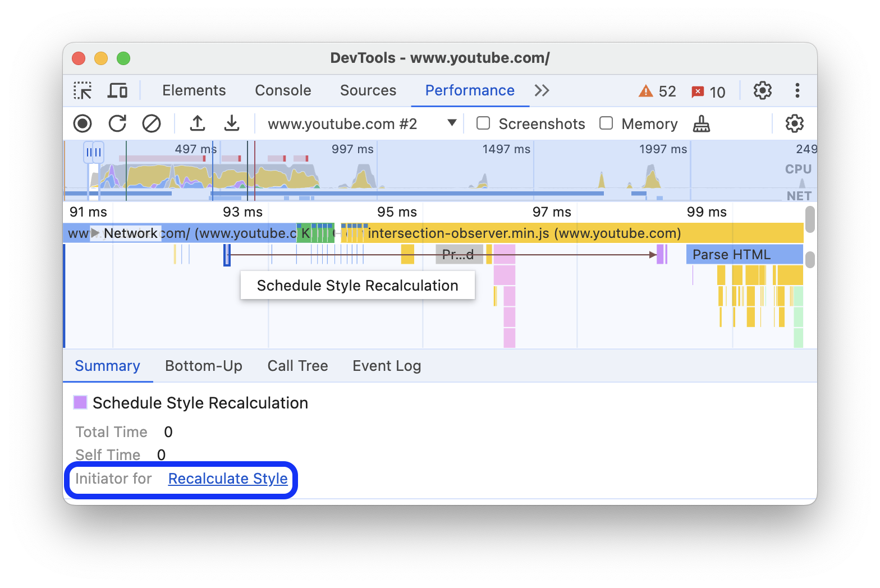The image size is (880, 588).
Task: Click the 52 warnings counter
Action: 658,91
